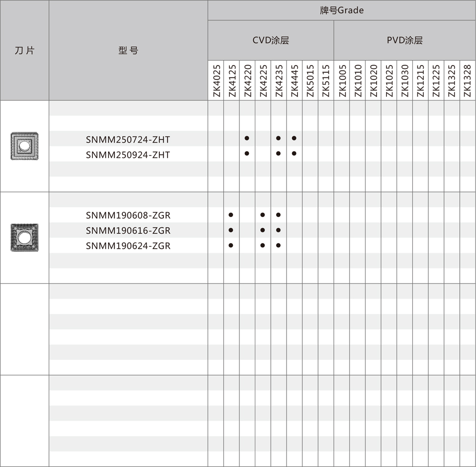
Task: Select model SNMM250724-ZHT
Action: pyautogui.click(x=128, y=140)
